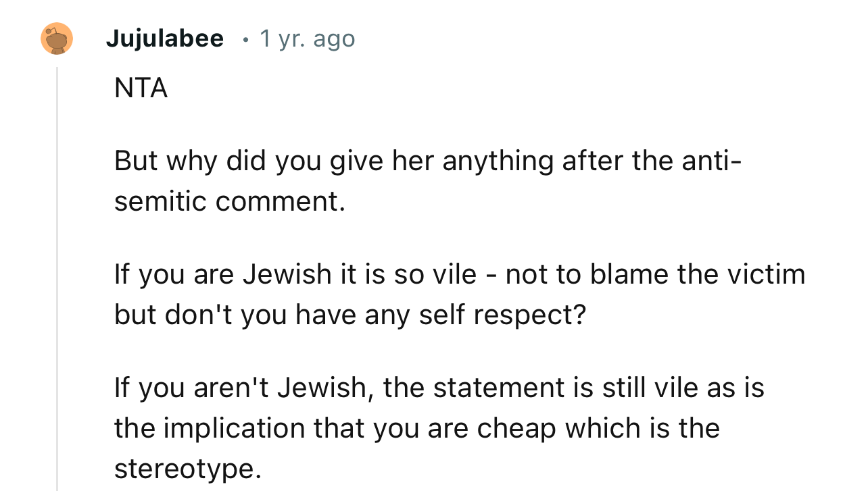
Task: Click the "semitic comment." line
Action: 229,201
